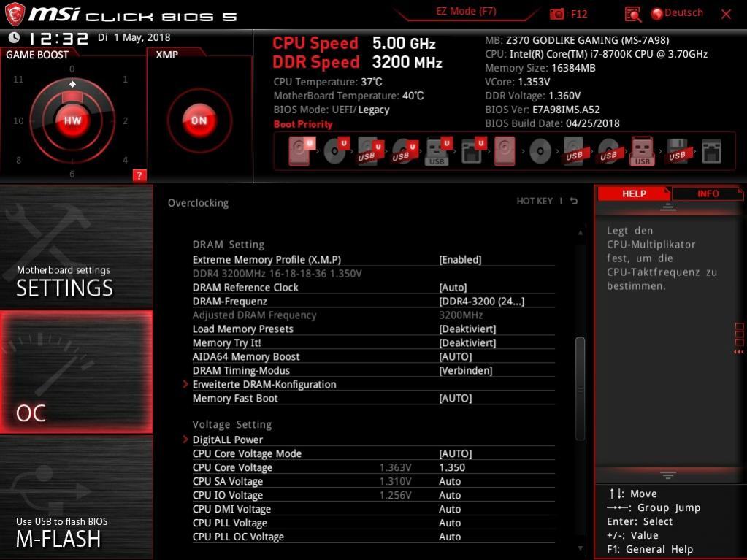Select the last network boot device icon
Viewport: 747px width, 560px height.
tap(711, 151)
